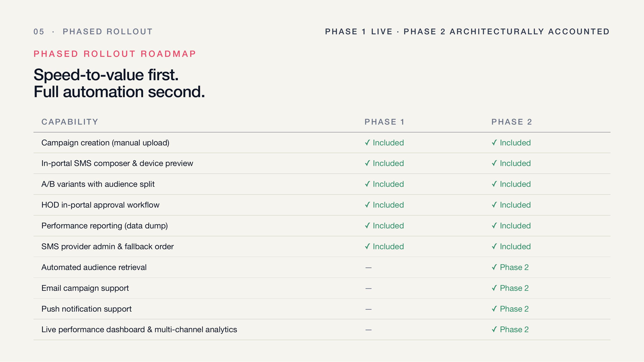Click the Phase 2 checkmark for Automated audience retrieval
Screen dimensions: 644x362
pyautogui.click(x=494, y=267)
